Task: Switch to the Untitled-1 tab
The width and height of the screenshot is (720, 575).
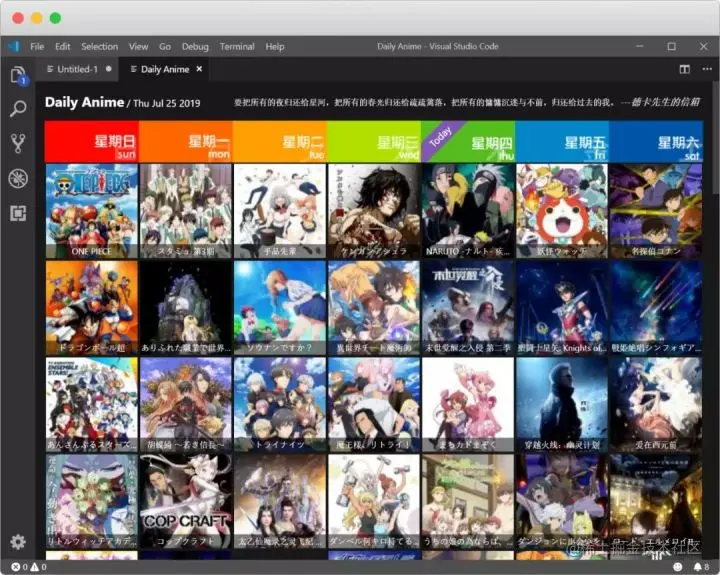Action: click(77, 69)
